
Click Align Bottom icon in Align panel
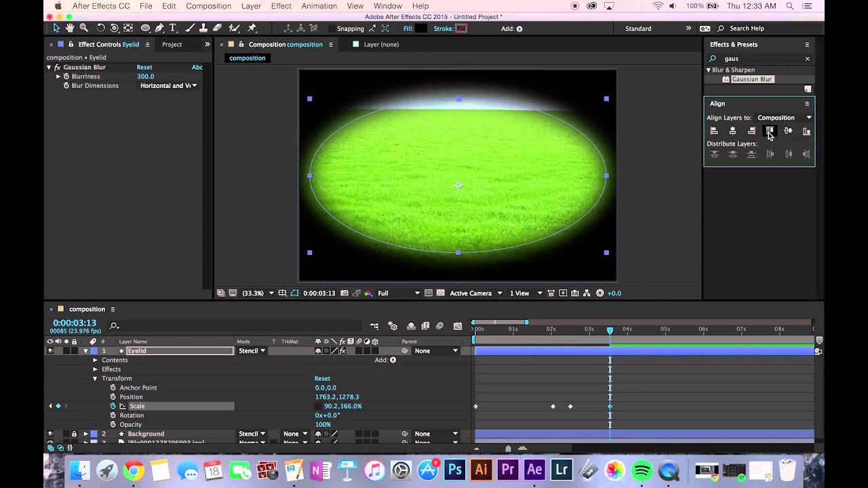pyautogui.click(x=806, y=131)
